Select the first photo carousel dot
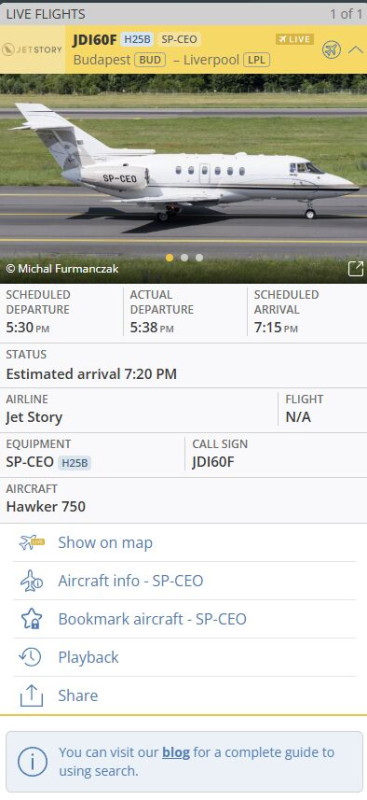 pyautogui.click(x=170, y=258)
